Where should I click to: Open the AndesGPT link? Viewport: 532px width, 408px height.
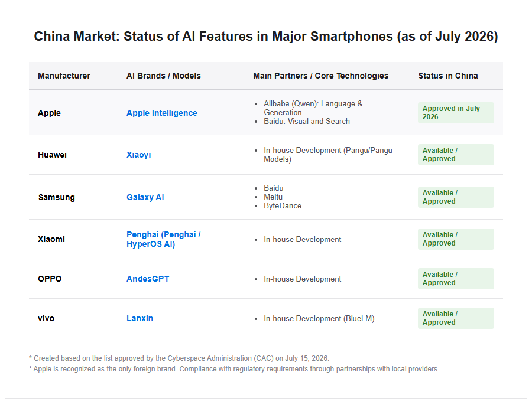pyautogui.click(x=148, y=279)
